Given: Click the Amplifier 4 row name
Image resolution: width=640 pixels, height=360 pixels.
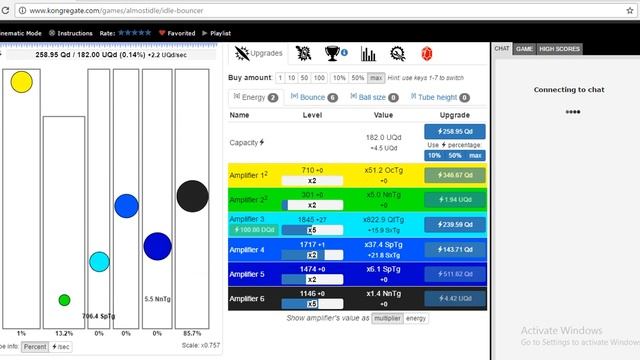Looking at the screenshot, I should pos(247,249).
